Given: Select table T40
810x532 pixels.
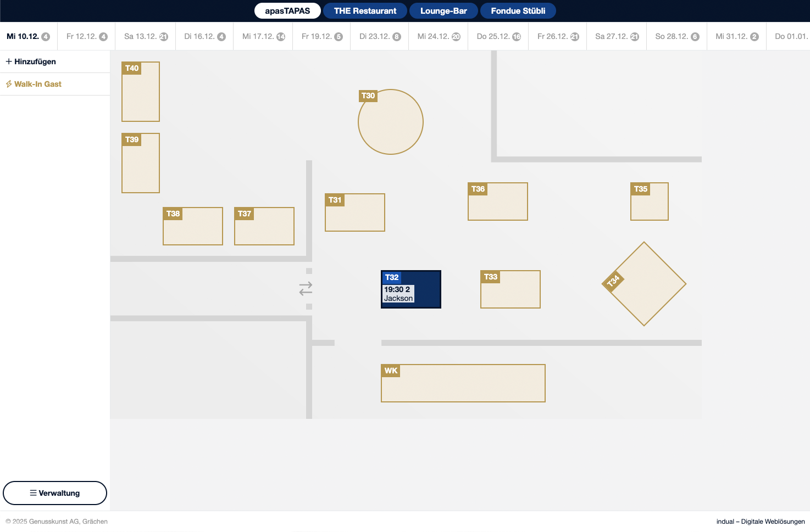Looking at the screenshot, I should click(141, 92).
